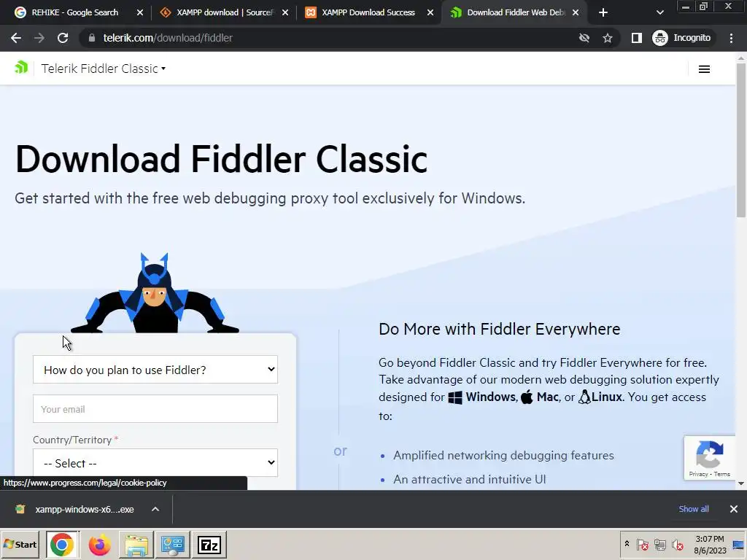The height and width of the screenshot is (560, 747).
Task: Click the page vertical scrollbar thumb
Action: coord(741,139)
